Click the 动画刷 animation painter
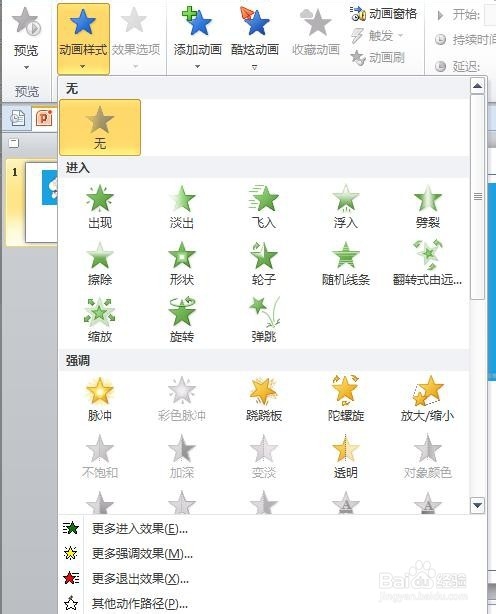496x614 pixels. point(377,58)
